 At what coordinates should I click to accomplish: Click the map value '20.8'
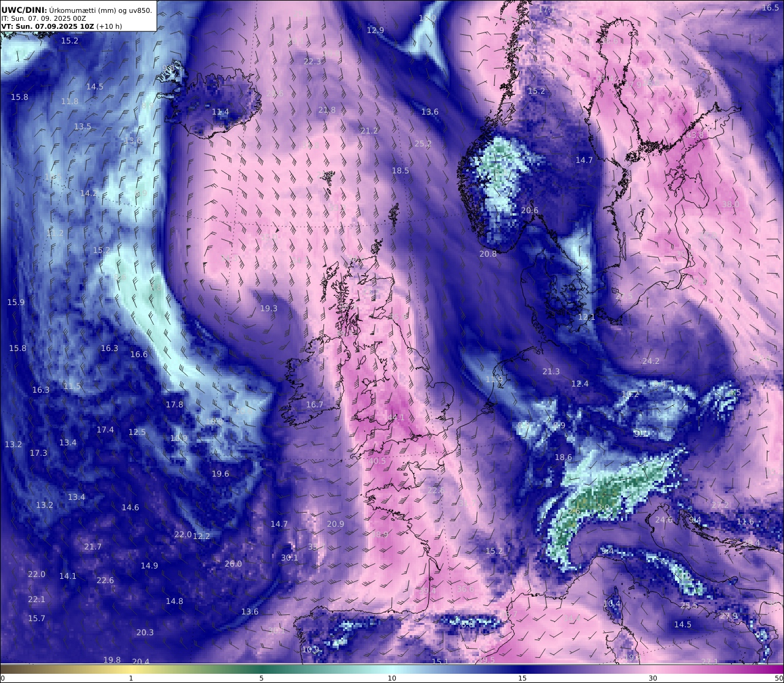point(488,254)
